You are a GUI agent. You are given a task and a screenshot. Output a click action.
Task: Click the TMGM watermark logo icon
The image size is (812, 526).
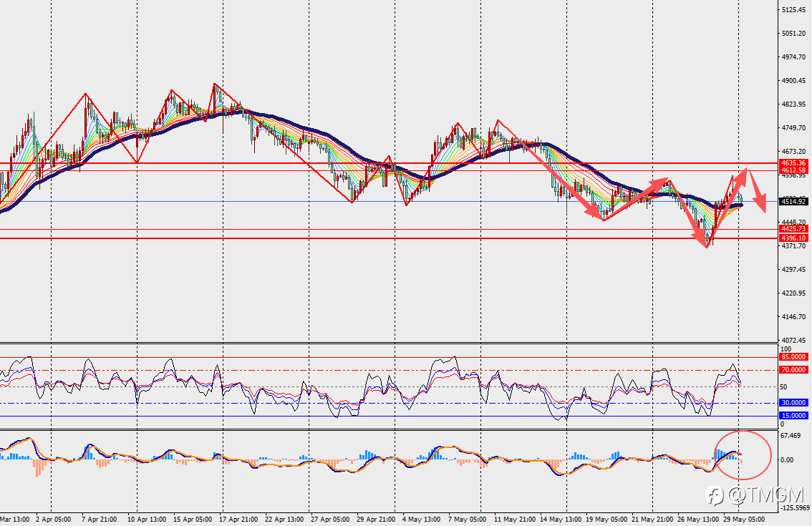tap(715, 495)
